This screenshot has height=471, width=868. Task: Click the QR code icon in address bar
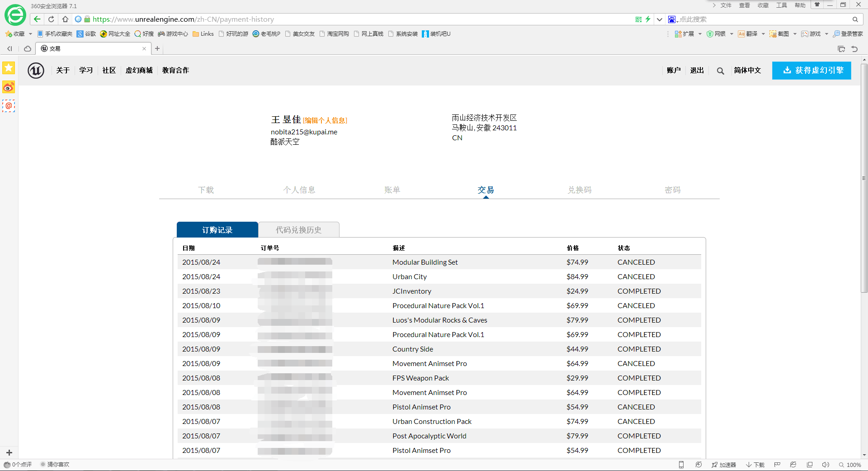click(x=638, y=19)
